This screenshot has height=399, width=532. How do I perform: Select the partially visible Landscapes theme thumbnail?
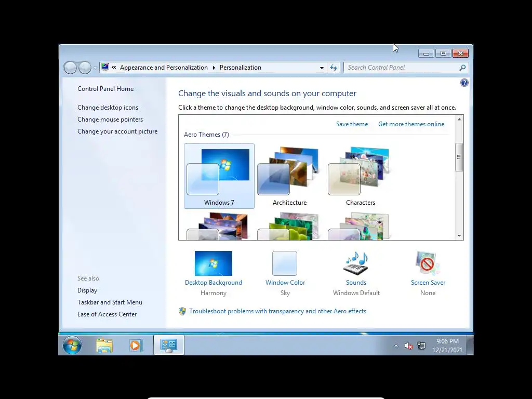(219, 226)
